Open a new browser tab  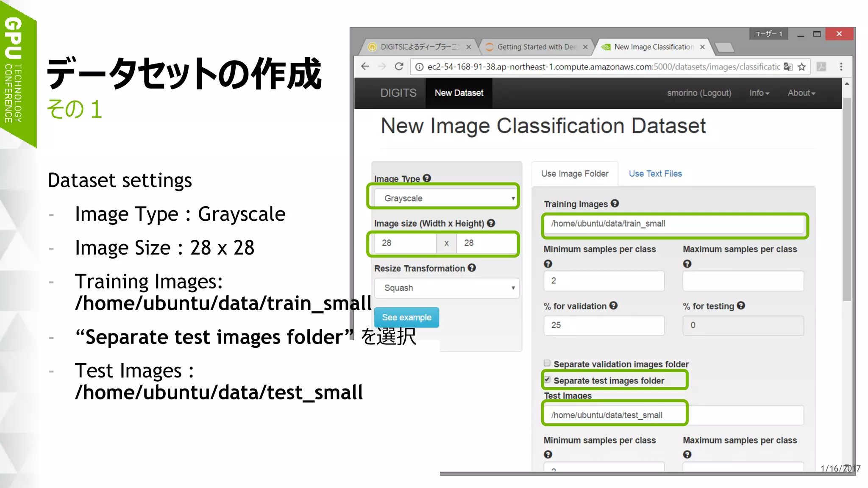(x=724, y=47)
